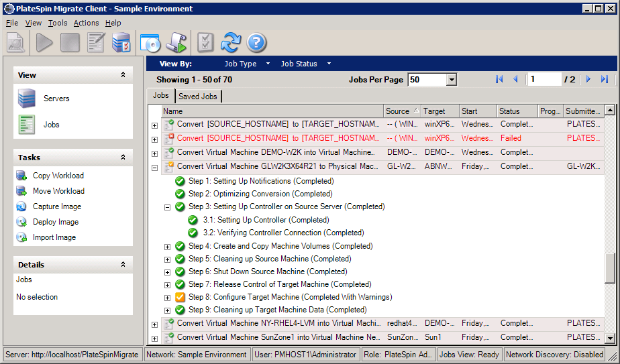Collapse Step 3 Setting Up Controller node
Image resolution: width=620 pixels, height=364 pixels.
point(168,207)
